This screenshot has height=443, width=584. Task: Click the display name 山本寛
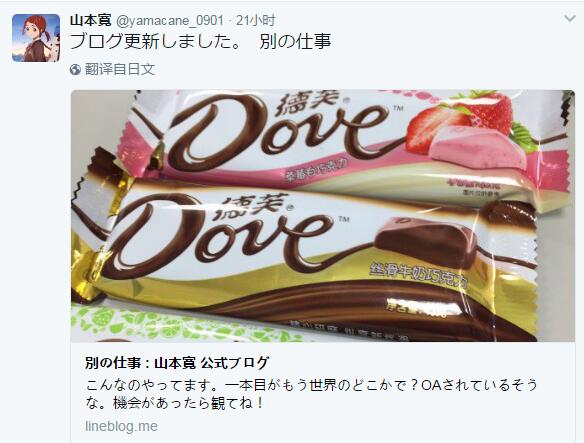point(91,20)
